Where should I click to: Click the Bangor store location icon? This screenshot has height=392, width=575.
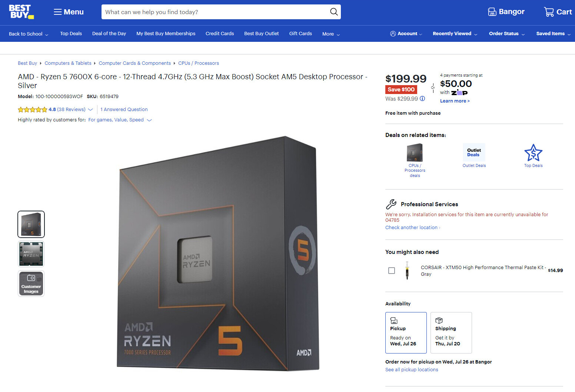(492, 12)
